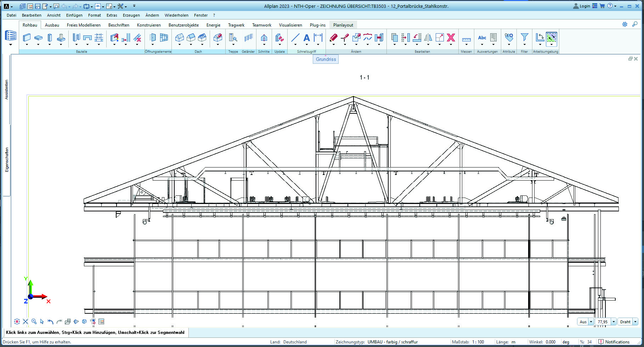
Task: Click the ribbon search magnifier icon
Action: (x=635, y=24)
